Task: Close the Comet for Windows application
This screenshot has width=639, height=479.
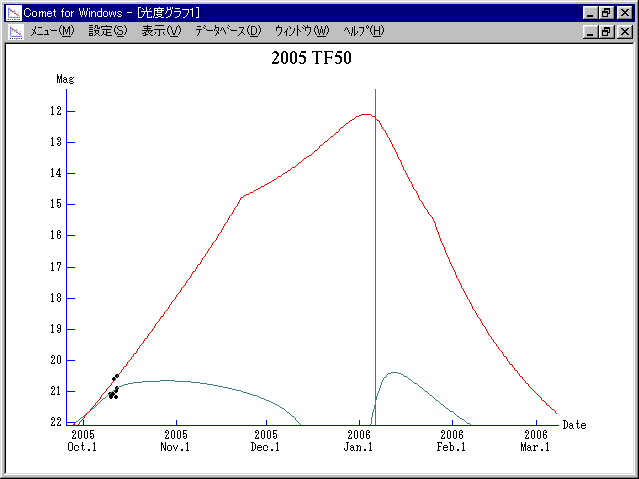Action: pyautogui.click(x=624, y=13)
